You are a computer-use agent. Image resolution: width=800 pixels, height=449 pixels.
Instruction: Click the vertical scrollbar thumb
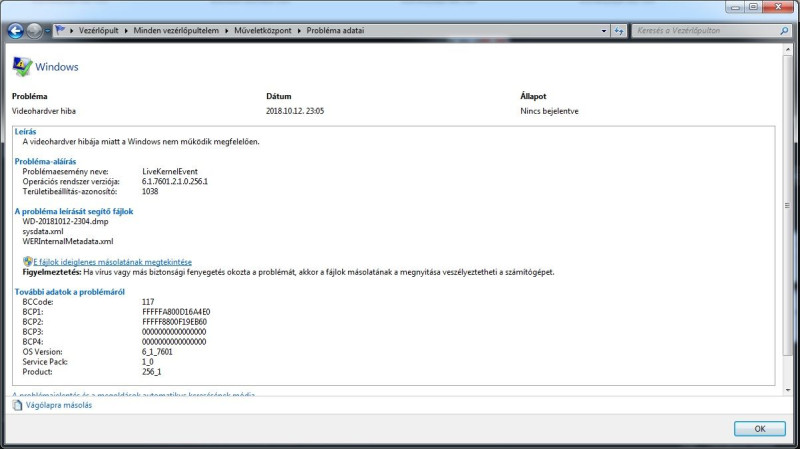[x=787, y=205]
